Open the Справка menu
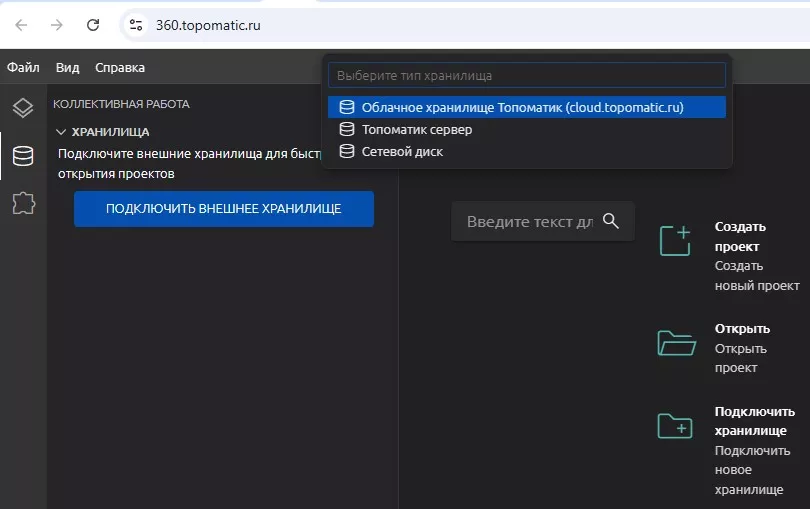Viewport: 810px width, 509px height. 120,68
